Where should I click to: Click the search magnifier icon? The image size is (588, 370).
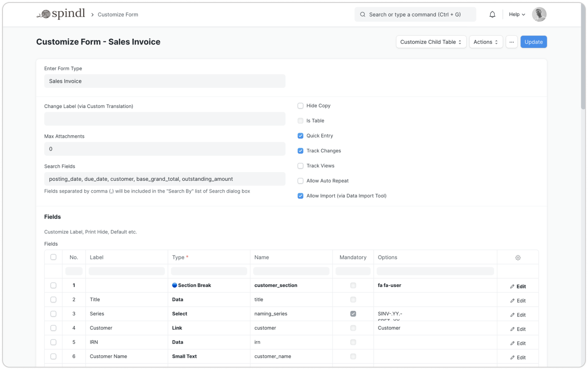click(363, 14)
